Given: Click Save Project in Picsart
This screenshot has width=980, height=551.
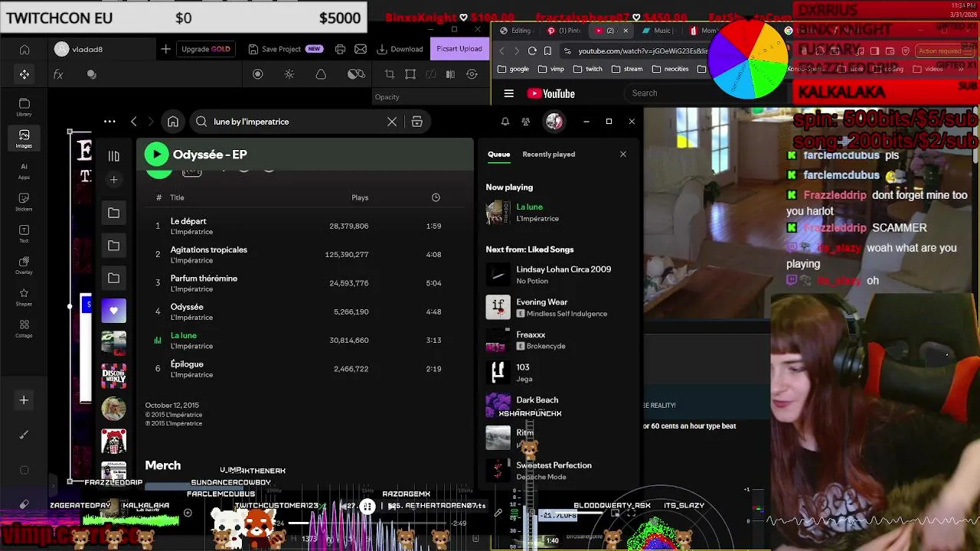Looking at the screenshot, I should (285, 49).
